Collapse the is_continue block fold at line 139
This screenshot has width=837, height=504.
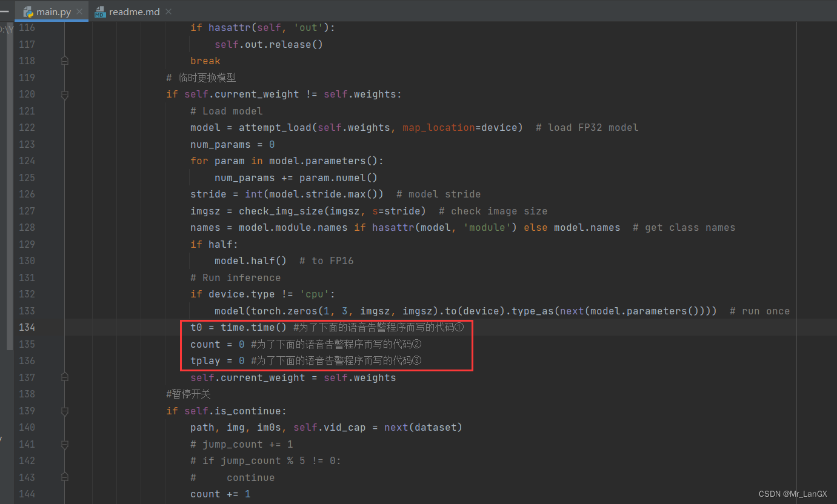point(65,411)
